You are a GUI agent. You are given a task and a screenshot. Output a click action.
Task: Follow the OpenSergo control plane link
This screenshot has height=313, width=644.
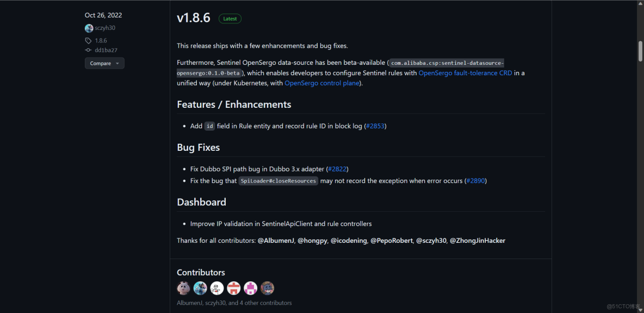click(322, 83)
